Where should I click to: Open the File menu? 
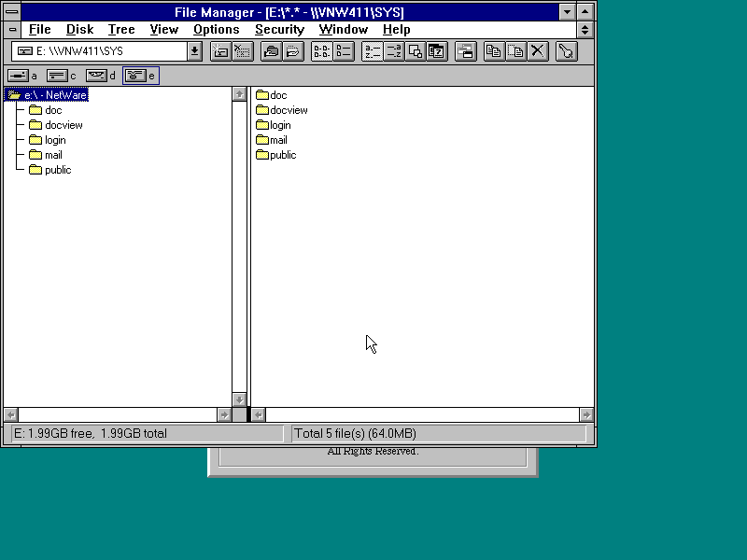(39, 30)
